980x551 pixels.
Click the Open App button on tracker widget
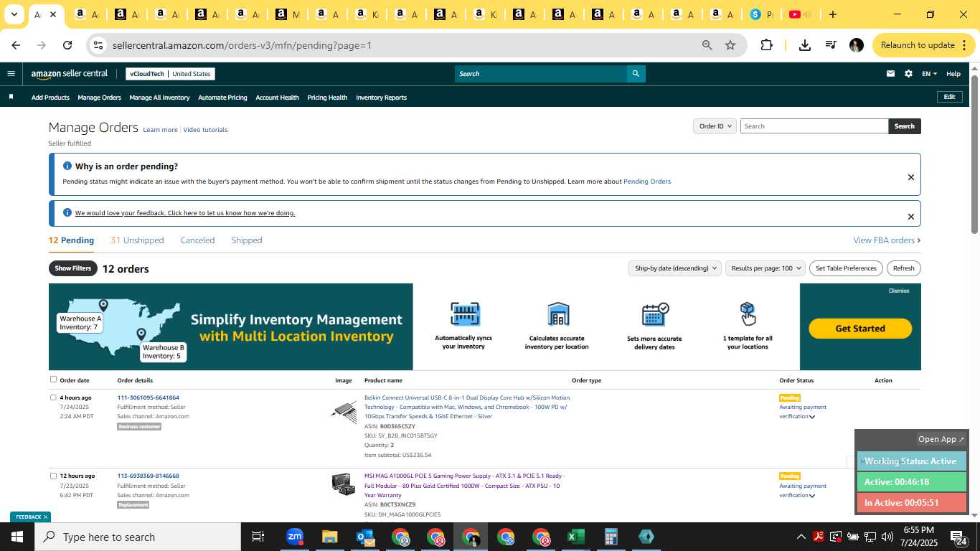point(941,439)
